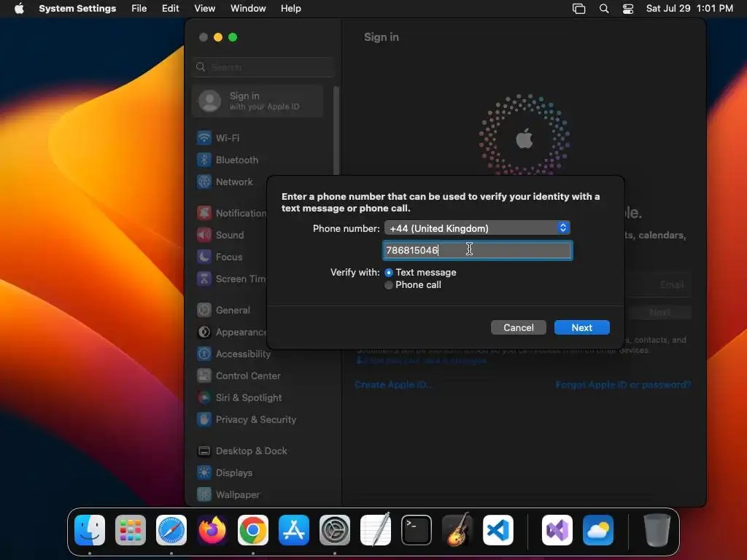Viewport: 747px width, 560px height.
Task: Click the phone number input field
Action: pyautogui.click(x=477, y=251)
